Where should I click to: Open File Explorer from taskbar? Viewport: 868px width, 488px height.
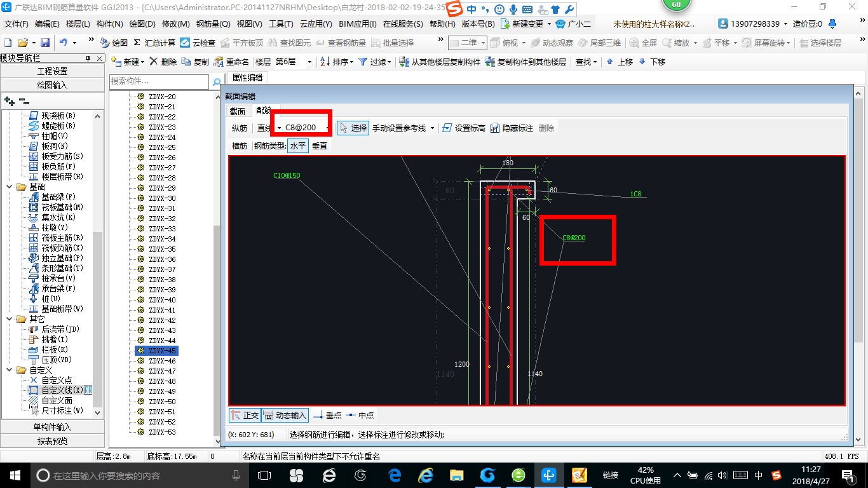click(456, 475)
